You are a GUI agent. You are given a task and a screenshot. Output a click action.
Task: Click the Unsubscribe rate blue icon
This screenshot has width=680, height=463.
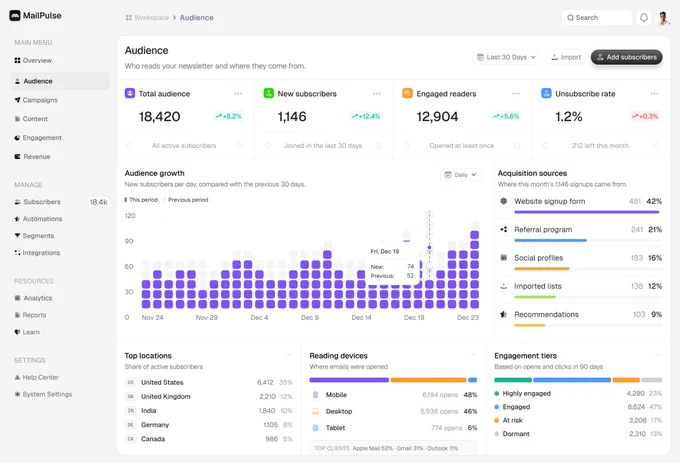pos(546,93)
